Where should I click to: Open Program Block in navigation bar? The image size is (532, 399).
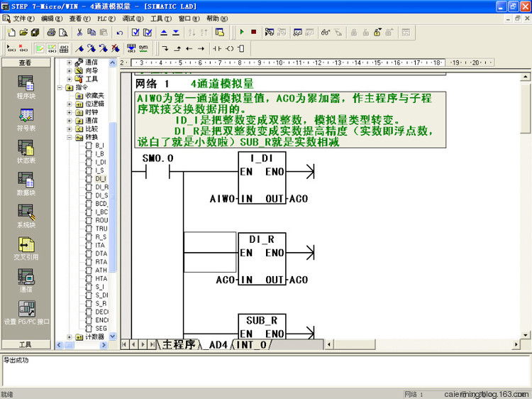pyautogui.click(x=26, y=87)
